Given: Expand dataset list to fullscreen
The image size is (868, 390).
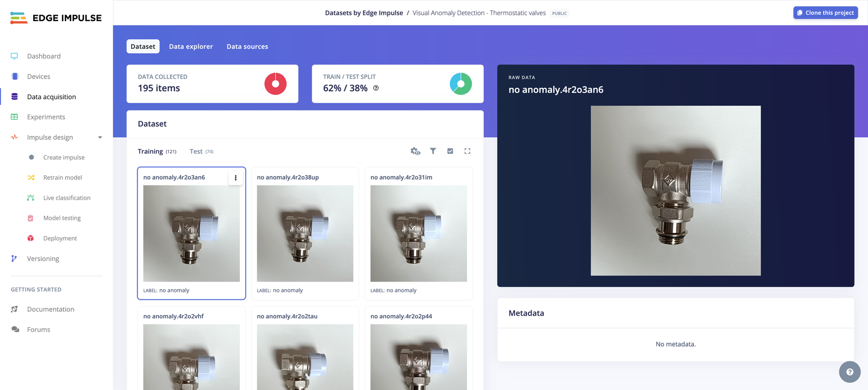Looking at the screenshot, I should [467, 151].
